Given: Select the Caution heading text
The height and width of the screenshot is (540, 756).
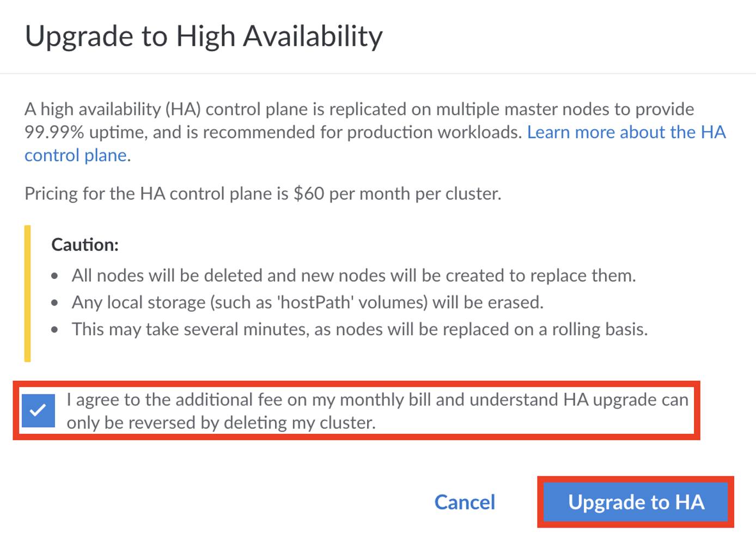Looking at the screenshot, I should 84,245.
